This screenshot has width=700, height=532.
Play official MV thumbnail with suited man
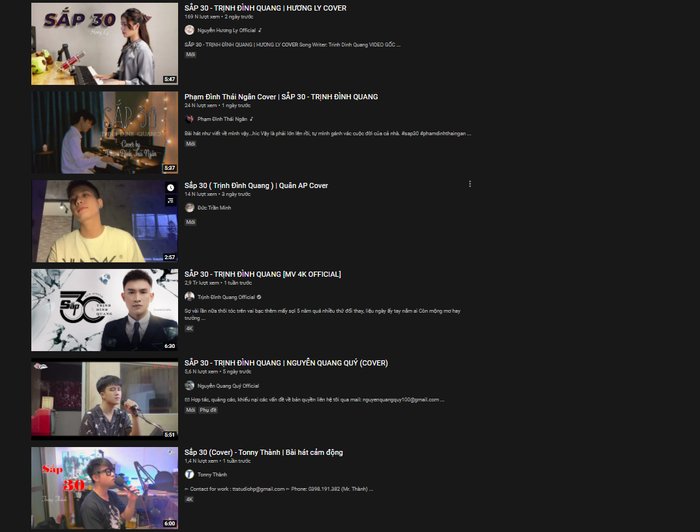pos(104,310)
